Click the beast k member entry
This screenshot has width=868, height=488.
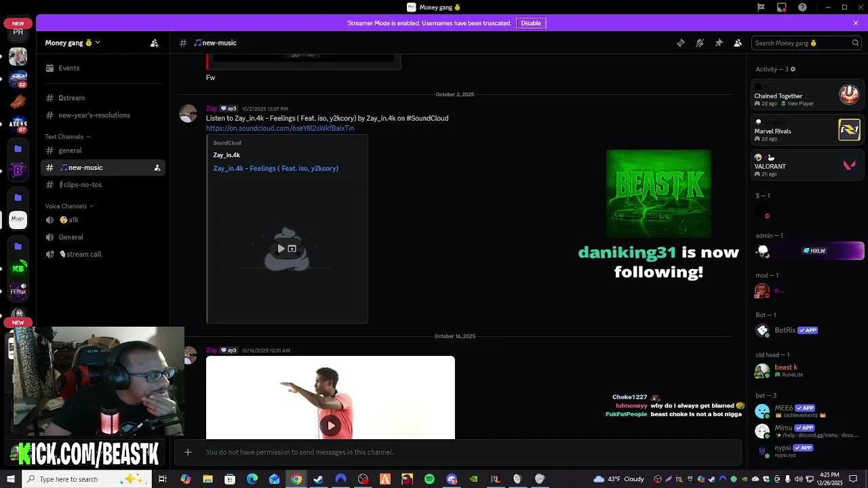[807, 371]
